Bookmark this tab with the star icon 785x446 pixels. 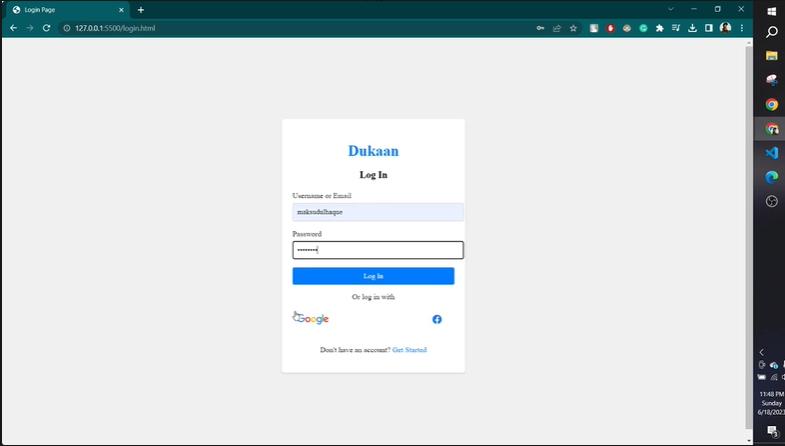click(573, 28)
